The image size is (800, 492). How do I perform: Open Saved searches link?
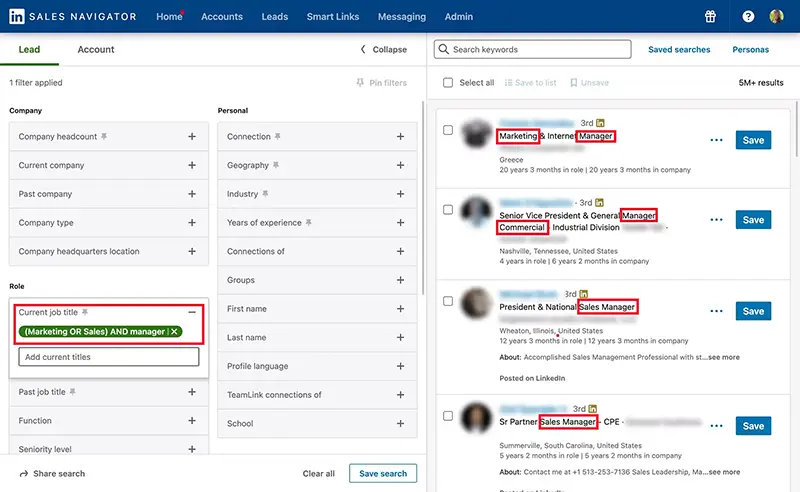679,50
